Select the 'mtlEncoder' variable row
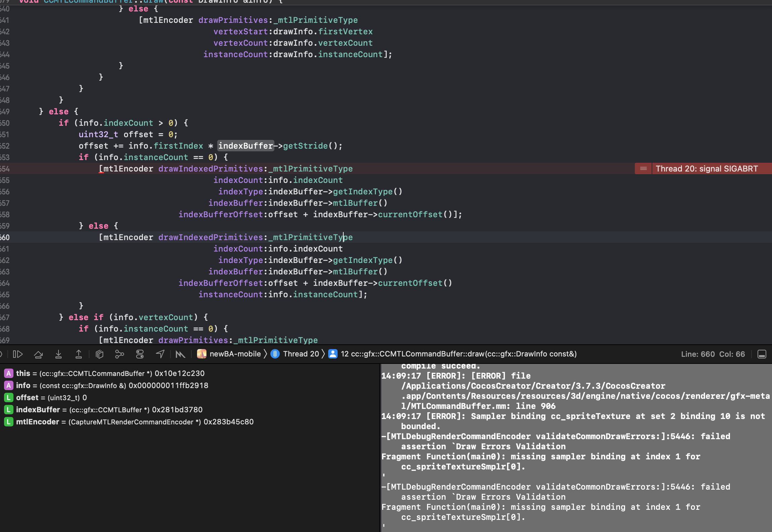This screenshot has width=772, height=532. [134, 422]
